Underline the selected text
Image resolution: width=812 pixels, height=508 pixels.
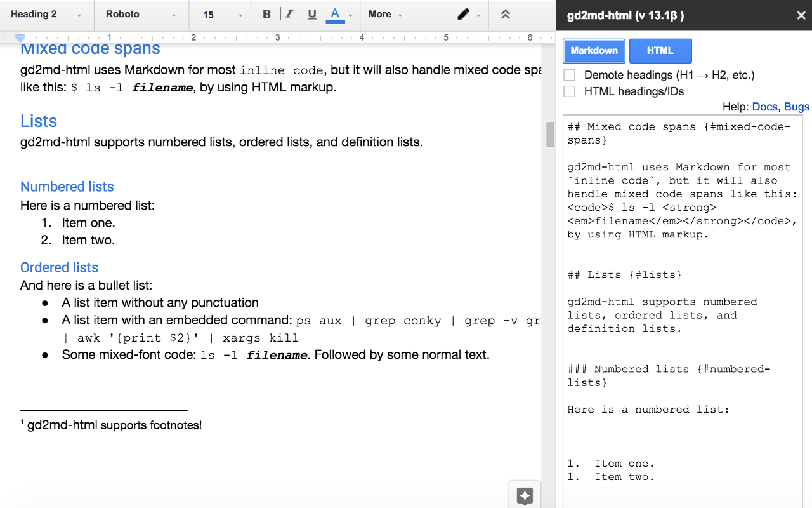click(x=311, y=13)
